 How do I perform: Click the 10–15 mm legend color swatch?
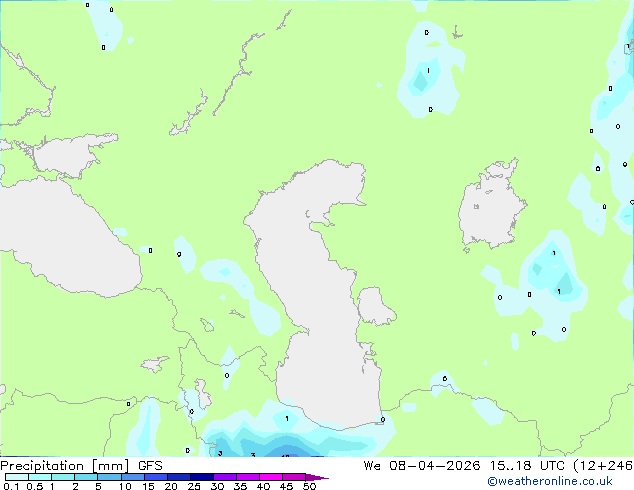click(x=132, y=477)
